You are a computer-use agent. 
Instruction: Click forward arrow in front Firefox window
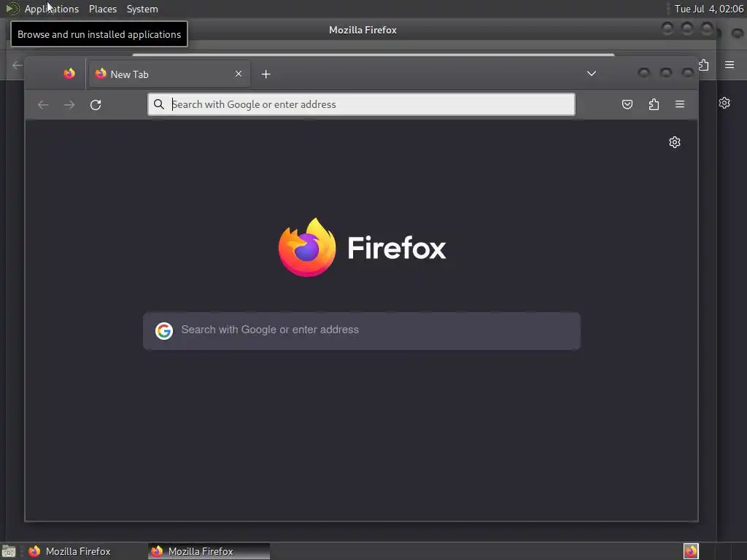coord(69,105)
